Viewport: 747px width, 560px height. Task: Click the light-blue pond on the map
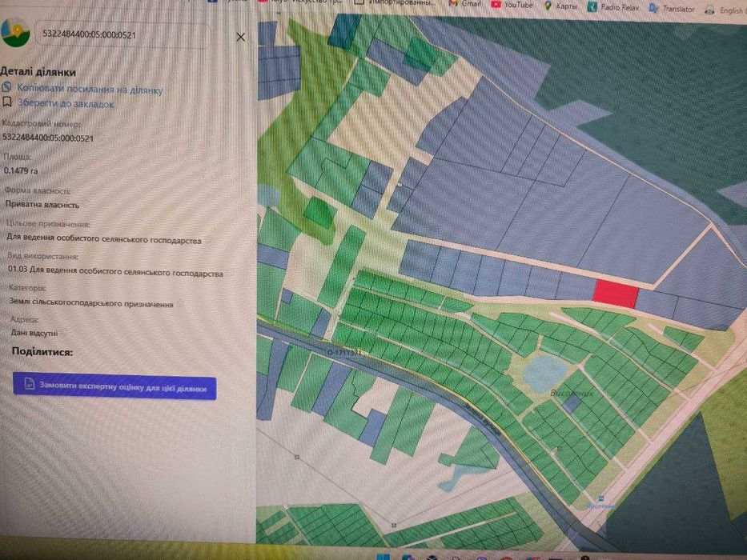pyautogui.click(x=544, y=372)
